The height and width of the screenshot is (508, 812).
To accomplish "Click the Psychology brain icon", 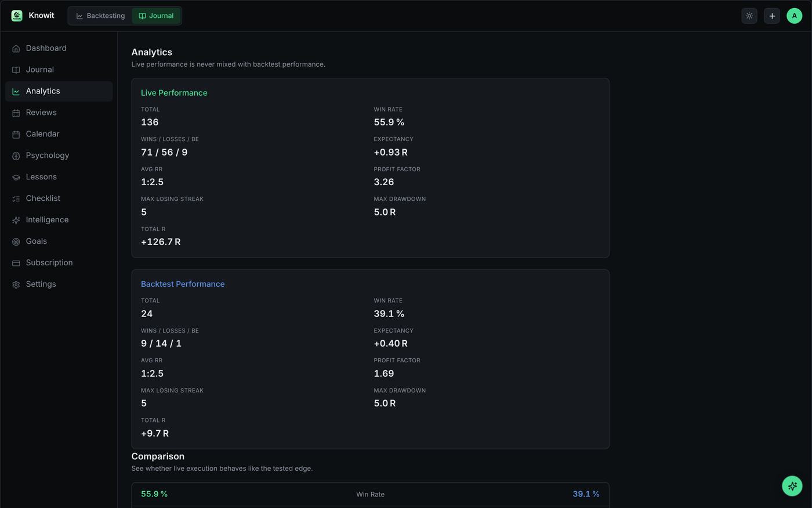I will point(16,156).
